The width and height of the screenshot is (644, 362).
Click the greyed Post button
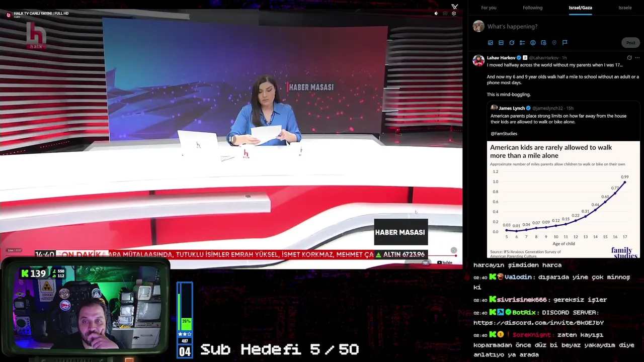(630, 43)
